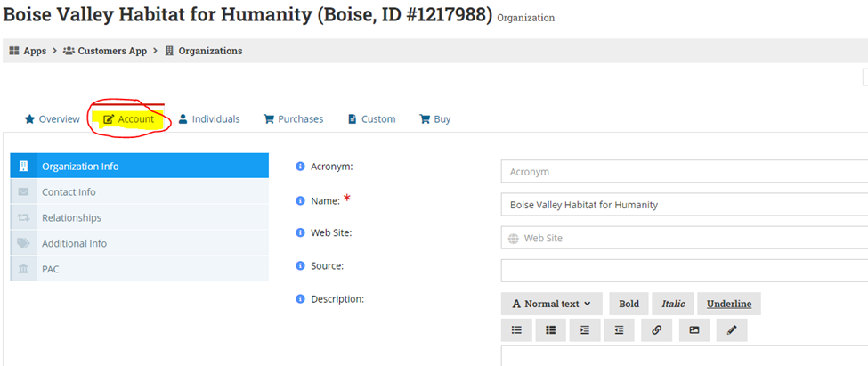The width and height of the screenshot is (868, 366).
Task: Click the Name field info icon
Action: (300, 200)
